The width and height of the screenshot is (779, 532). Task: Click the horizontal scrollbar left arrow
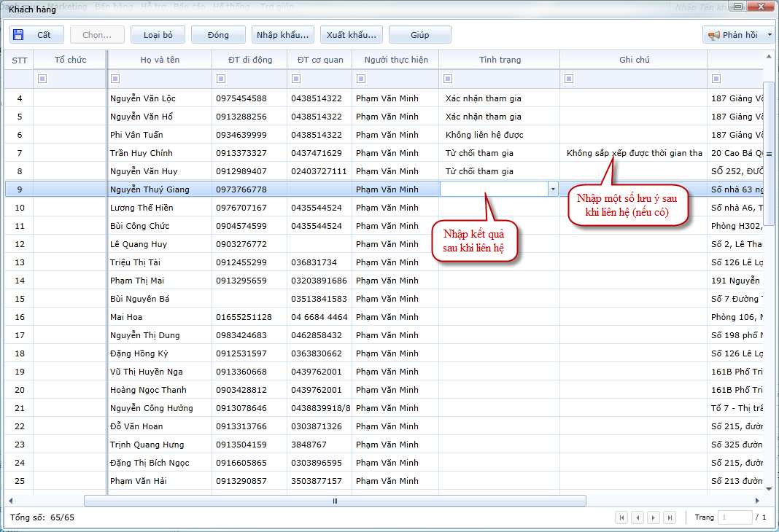click(x=10, y=501)
